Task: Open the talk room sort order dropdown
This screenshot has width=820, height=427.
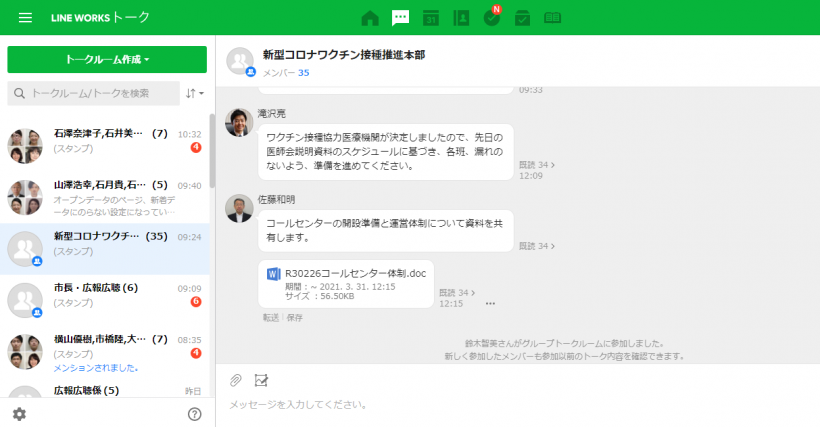Action: click(194, 93)
